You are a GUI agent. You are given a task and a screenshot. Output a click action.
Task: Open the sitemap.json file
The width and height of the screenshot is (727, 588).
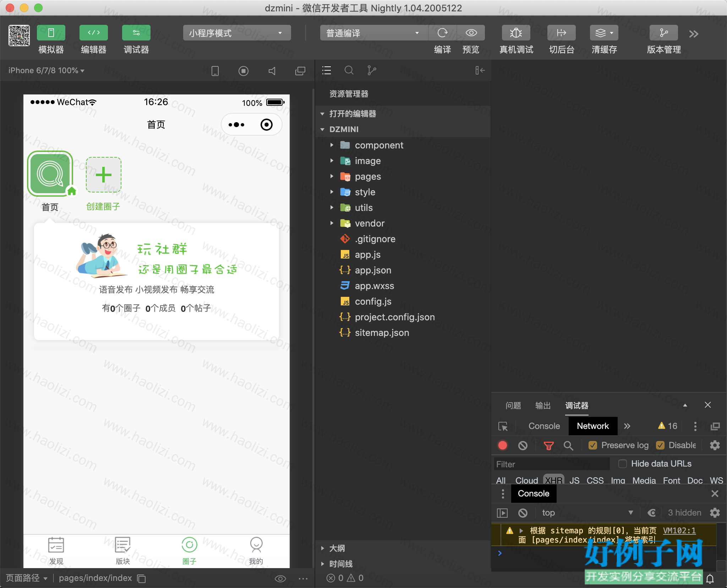point(403,333)
